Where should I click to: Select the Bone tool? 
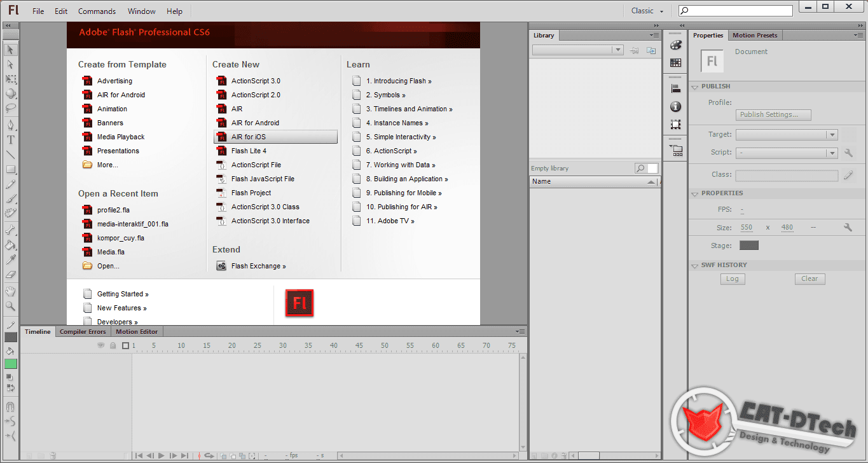click(x=10, y=228)
